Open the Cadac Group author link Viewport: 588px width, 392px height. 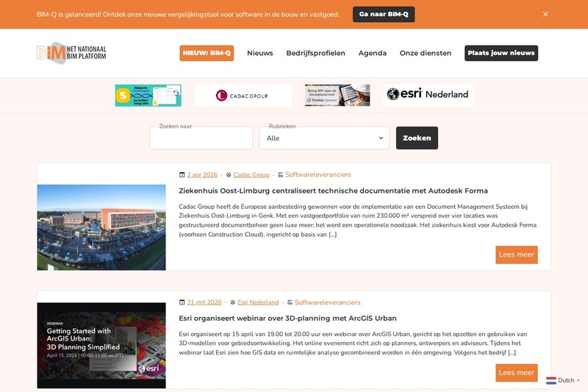251,175
